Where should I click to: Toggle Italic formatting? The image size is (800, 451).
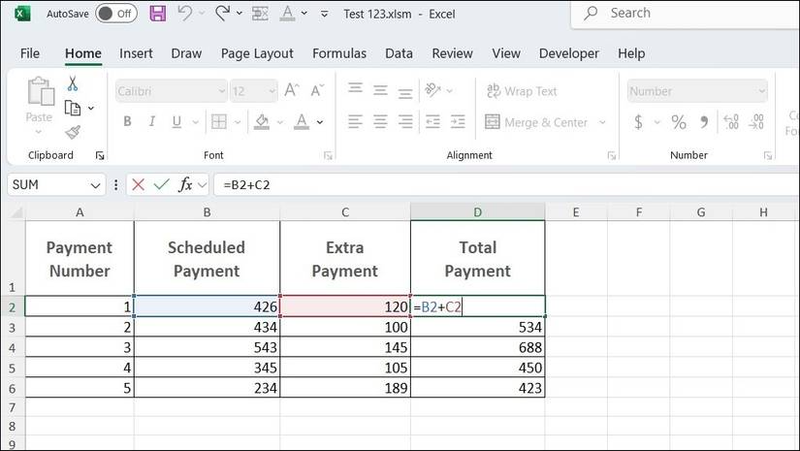[x=154, y=122]
